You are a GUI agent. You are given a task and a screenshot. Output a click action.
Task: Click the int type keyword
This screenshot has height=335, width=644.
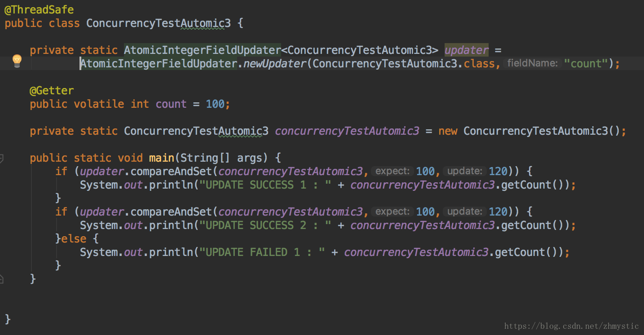click(140, 104)
